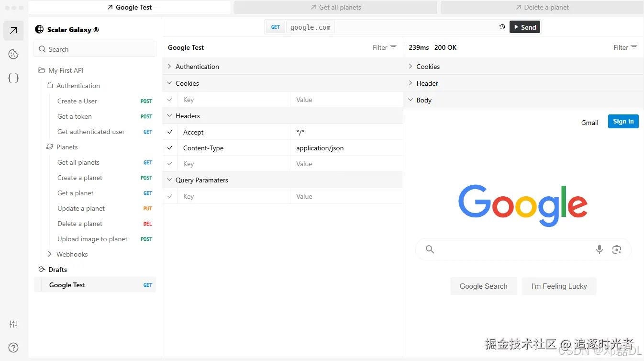Screen dimensions: 644x361
Task: Click the search magnifier in sidebar
Action: pos(42,49)
